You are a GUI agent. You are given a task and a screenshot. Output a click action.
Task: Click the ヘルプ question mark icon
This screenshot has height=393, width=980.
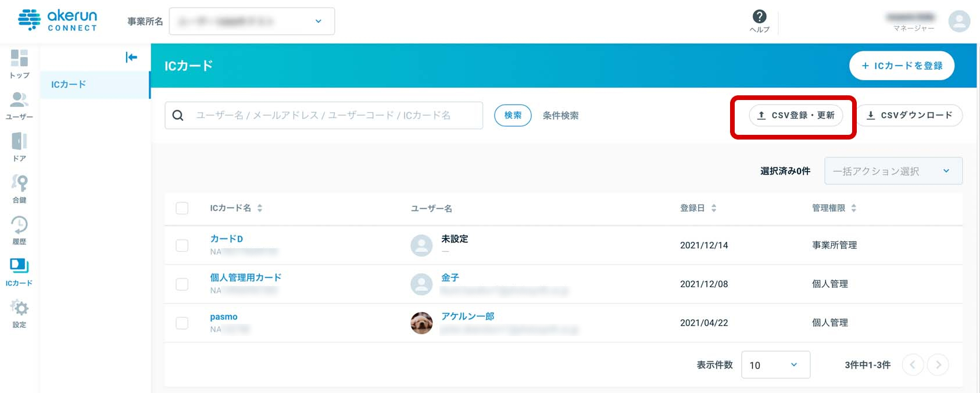pos(759,16)
